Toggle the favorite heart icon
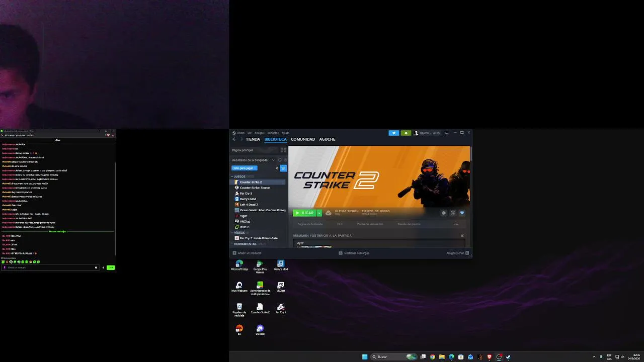The height and width of the screenshot is (362, 644). 462,213
